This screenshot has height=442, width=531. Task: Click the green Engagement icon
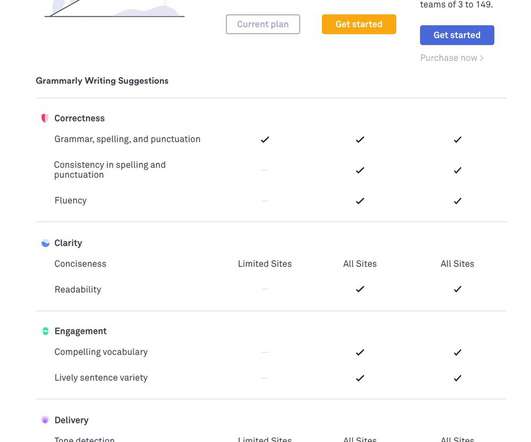pyautogui.click(x=45, y=331)
